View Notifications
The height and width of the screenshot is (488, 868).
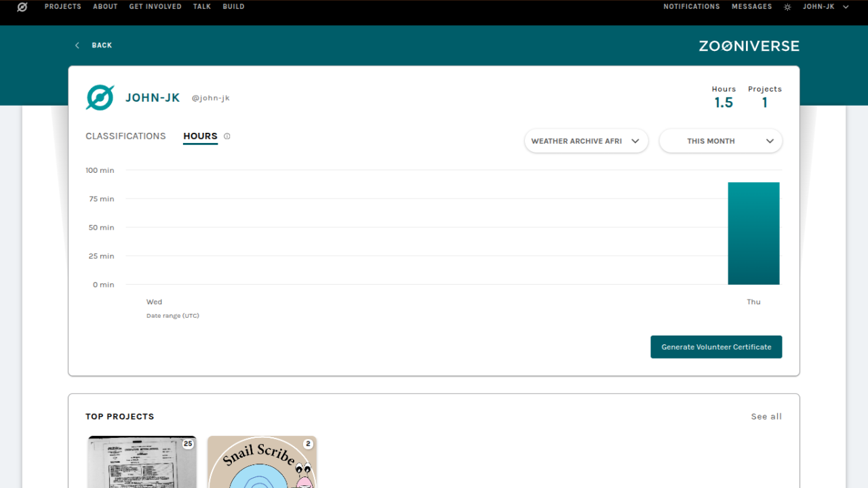click(692, 7)
